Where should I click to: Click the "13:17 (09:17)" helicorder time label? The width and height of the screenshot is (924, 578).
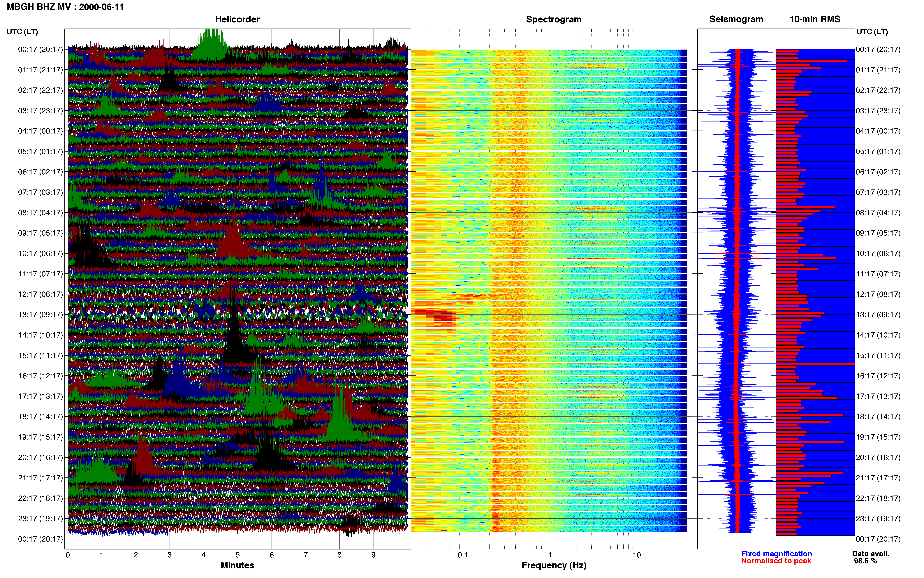click(x=41, y=315)
